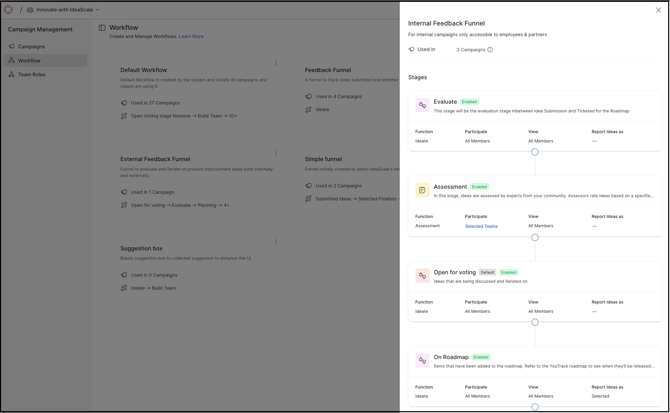Open the External Feedback Funnel options menu
Screen dimensions: 670x413
point(276,153)
